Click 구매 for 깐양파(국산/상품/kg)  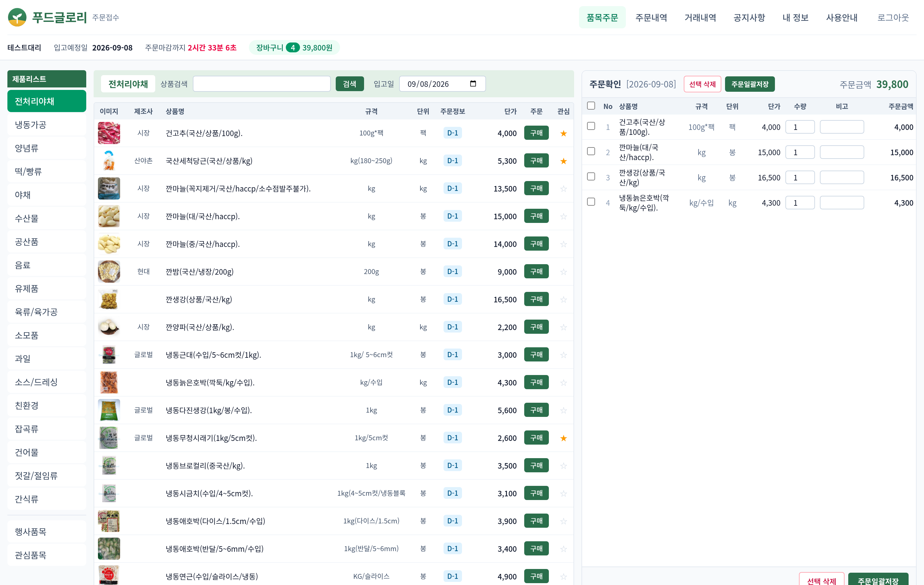click(x=536, y=327)
